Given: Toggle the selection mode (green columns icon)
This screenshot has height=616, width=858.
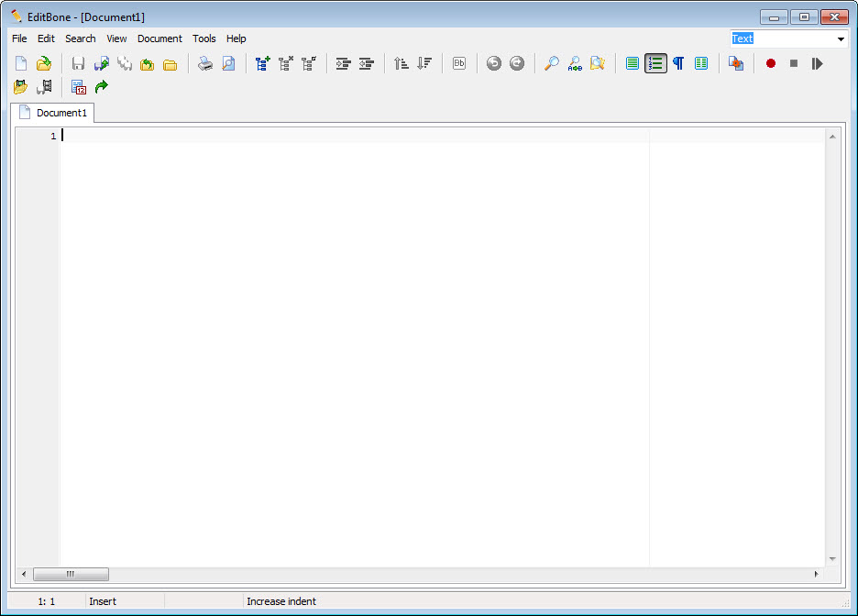Looking at the screenshot, I should [701, 64].
